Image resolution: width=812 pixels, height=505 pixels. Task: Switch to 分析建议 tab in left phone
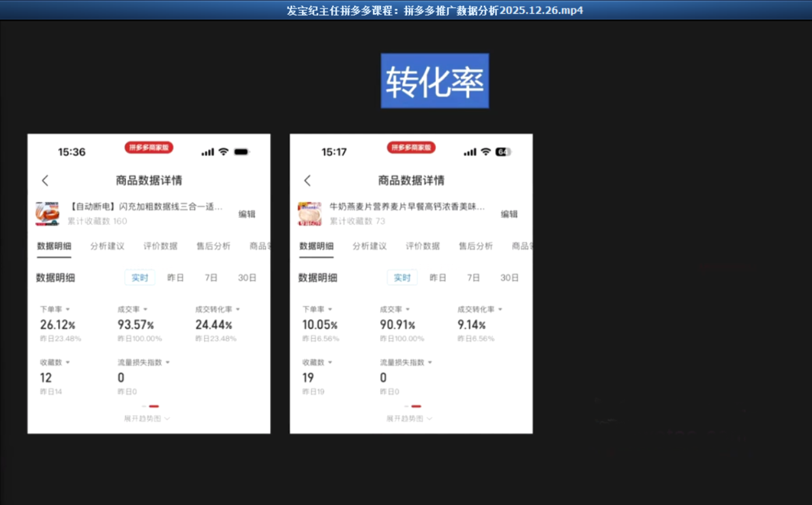107,246
